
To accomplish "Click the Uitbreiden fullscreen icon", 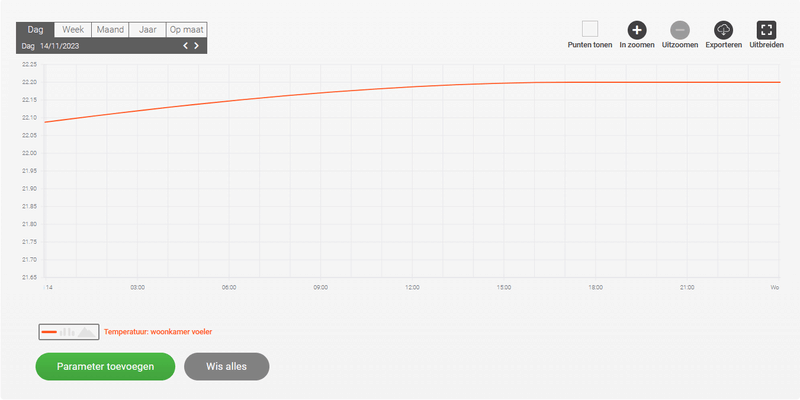I will tap(767, 30).
